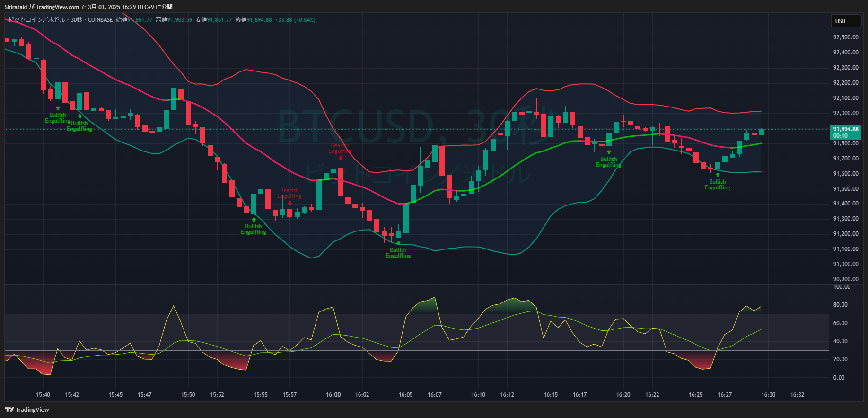
Task: Click the 92,300.00 price axis label
Action: coord(846,68)
